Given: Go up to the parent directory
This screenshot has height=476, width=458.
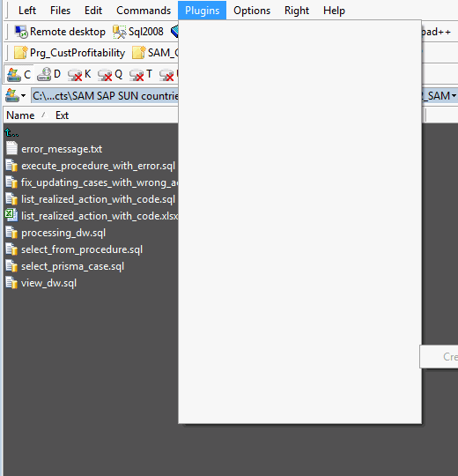Looking at the screenshot, I should point(11,132).
